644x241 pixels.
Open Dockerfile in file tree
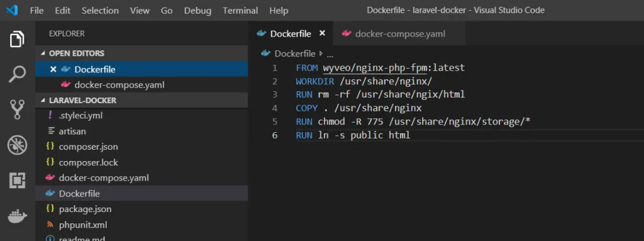click(142, 193)
